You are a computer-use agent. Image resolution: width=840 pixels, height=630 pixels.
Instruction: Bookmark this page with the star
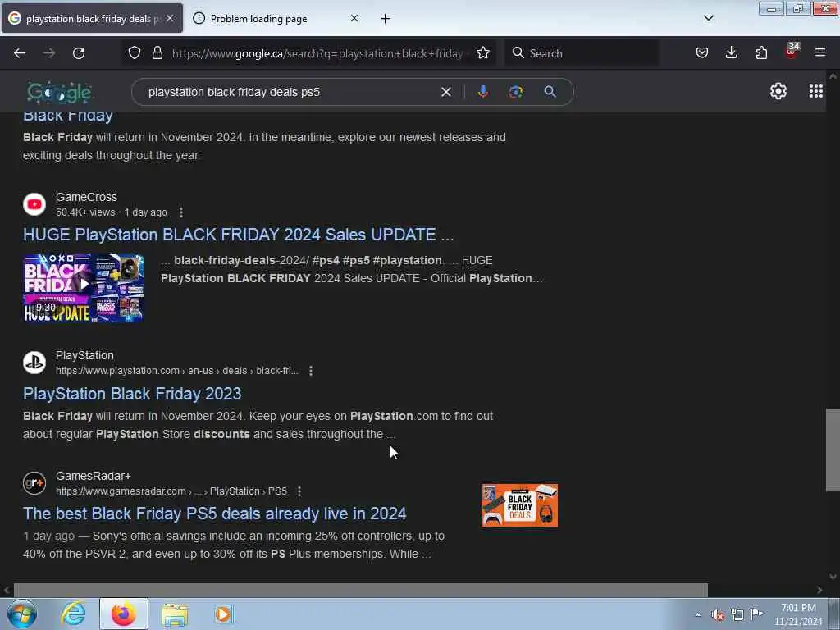click(482, 53)
